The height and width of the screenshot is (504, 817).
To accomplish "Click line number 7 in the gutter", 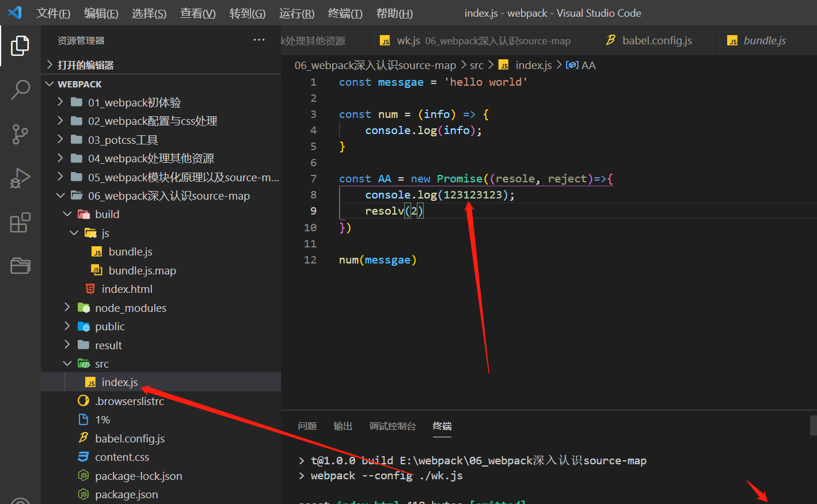I will point(313,179).
